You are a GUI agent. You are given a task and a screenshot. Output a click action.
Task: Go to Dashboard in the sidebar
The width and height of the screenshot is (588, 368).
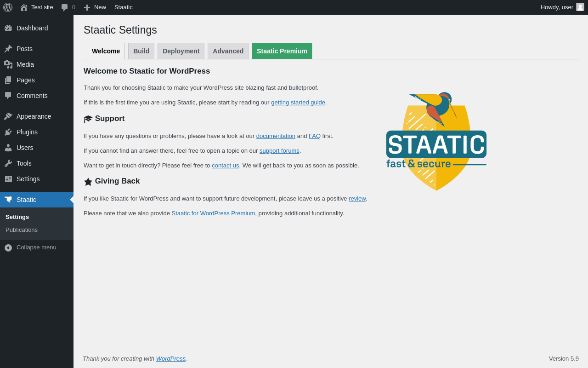pos(37,28)
